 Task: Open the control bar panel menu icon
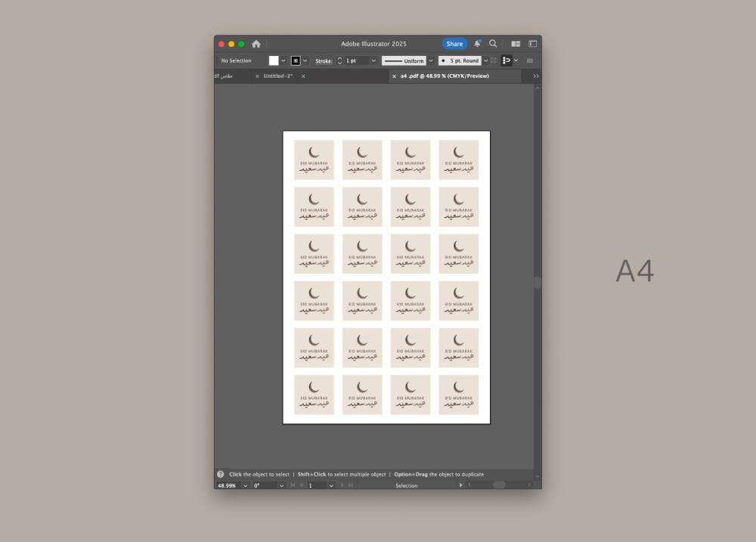click(x=530, y=60)
